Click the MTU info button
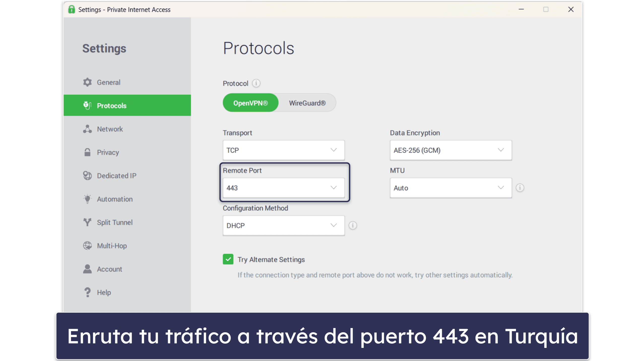Image resolution: width=644 pixels, height=361 pixels. pyautogui.click(x=520, y=188)
